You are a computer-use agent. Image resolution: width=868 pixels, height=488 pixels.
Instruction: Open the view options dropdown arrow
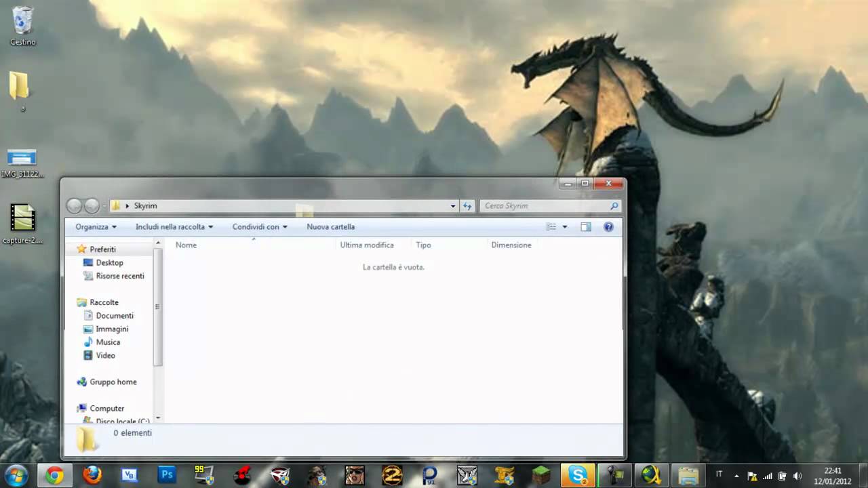pyautogui.click(x=565, y=227)
